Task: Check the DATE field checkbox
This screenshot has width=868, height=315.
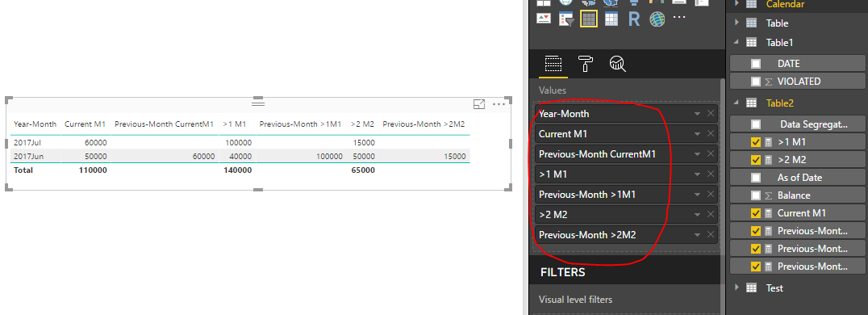Action: pyautogui.click(x=756, y=64)
